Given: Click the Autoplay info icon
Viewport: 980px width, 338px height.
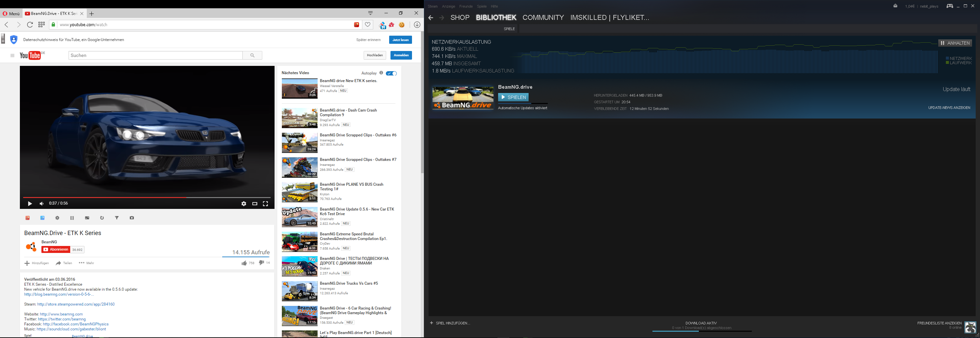Looking at the screenshot, I should [381, 73].
